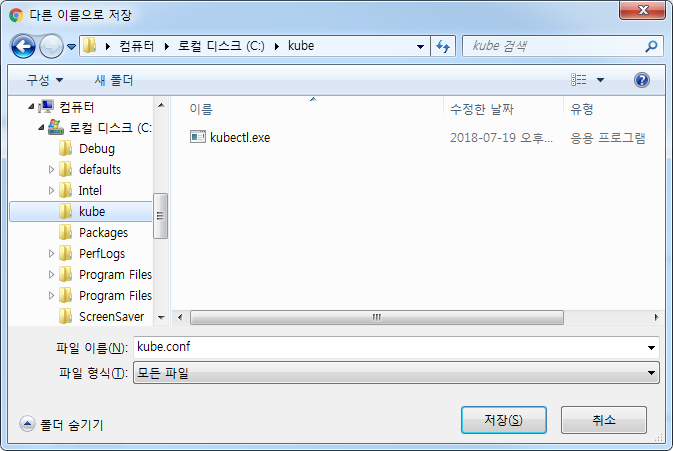Click the file name input field

[391, 347]
